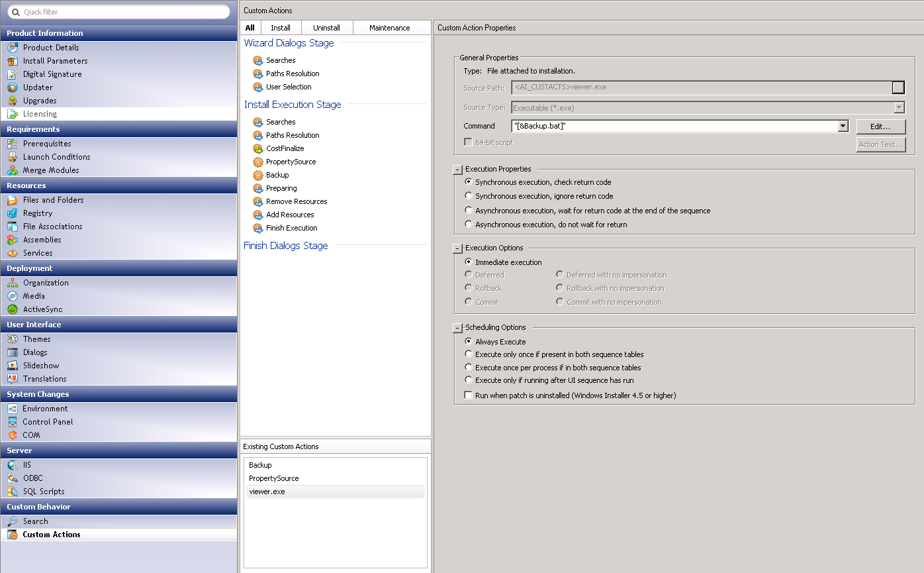The height and width of the screenshot is (573, 924).
Task: Click the SQL Scripts icon under Server
Action: 12,492
